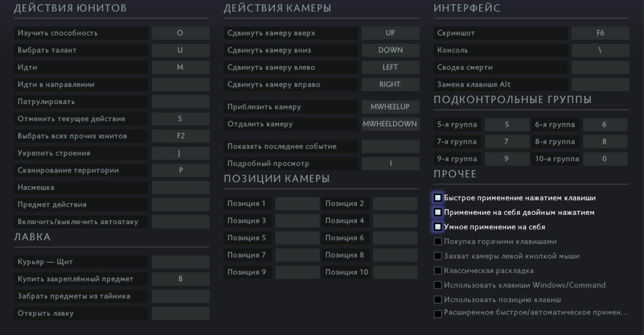Click the "Изучить способность" key field showing O
Viewport: 644px width, 335px height.
[x=181, y=33]
